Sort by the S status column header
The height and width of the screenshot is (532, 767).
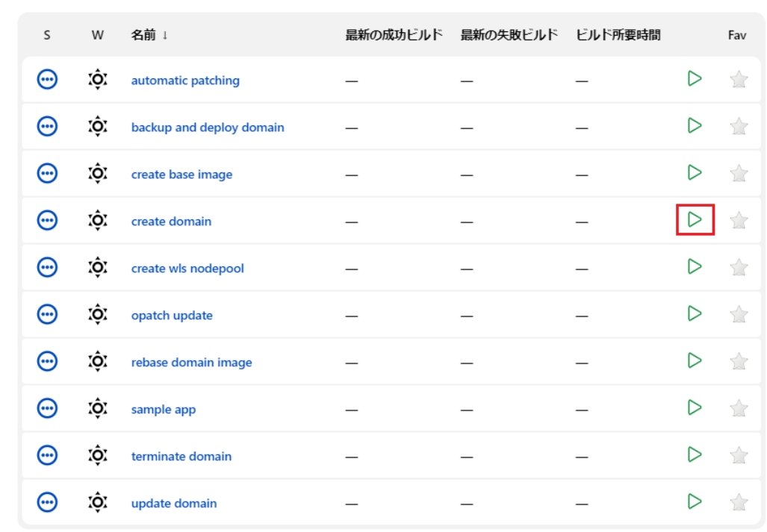[x=47, y=35]
